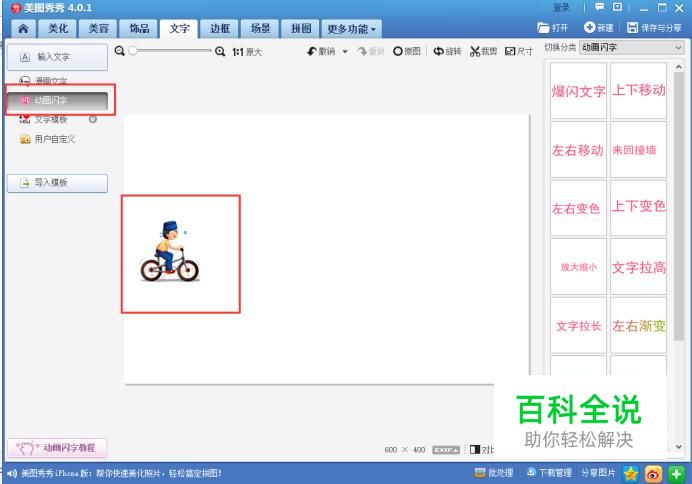
Task: Open the feedback chat bubble icon
Action: 600,7
